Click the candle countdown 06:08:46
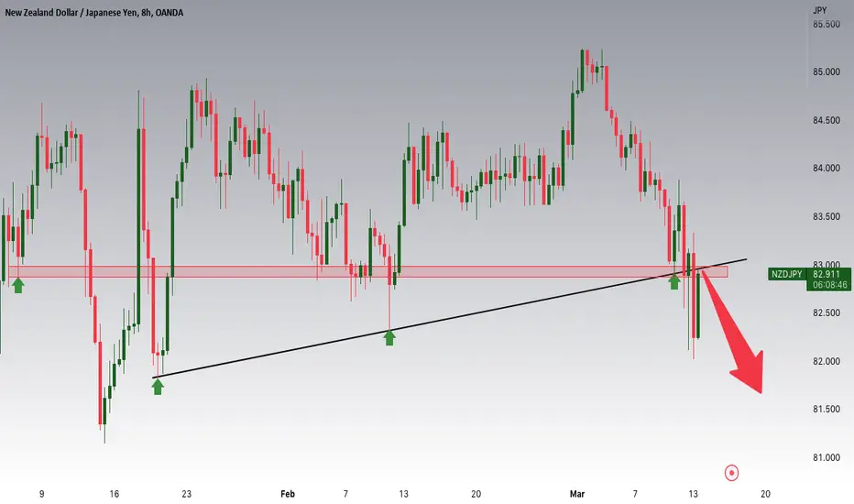Screen dimensions: 854x504 [x=829, y=285]
